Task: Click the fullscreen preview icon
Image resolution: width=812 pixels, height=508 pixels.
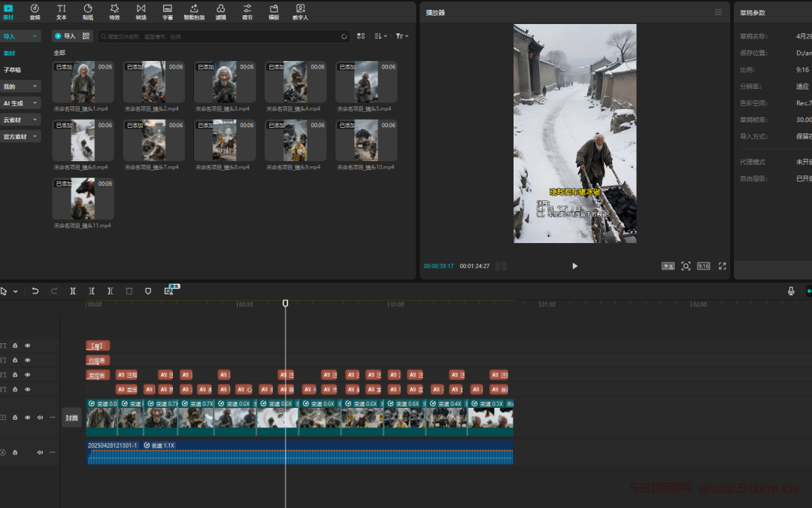Action: click(x=722, y=266)
